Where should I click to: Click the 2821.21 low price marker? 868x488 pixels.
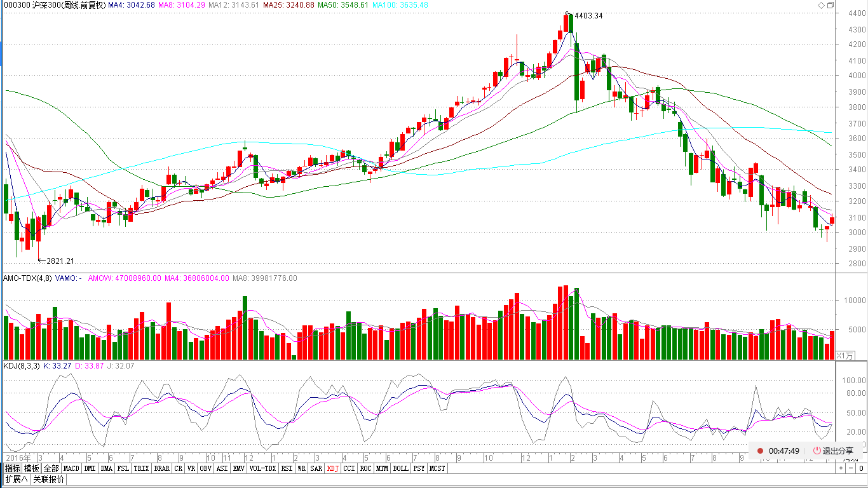[60, 261]
